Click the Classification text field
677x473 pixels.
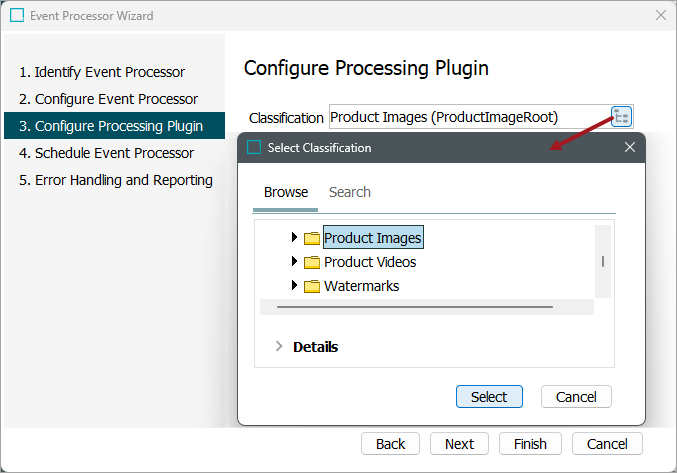[468, 117]
